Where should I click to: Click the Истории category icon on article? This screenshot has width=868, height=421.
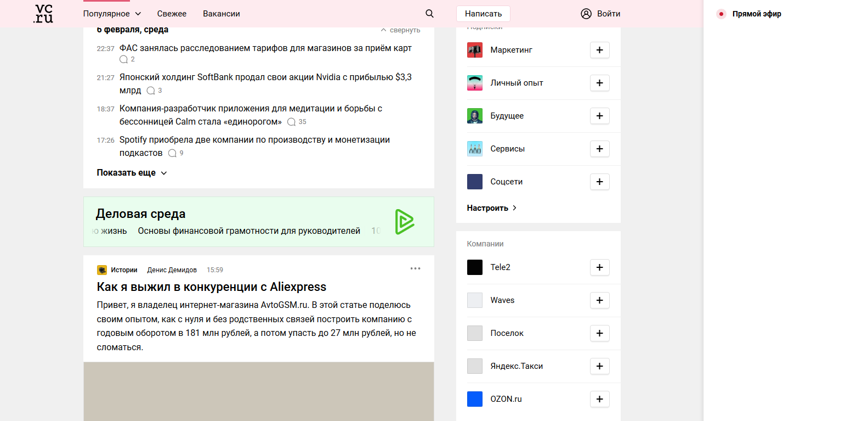(102, 270)
